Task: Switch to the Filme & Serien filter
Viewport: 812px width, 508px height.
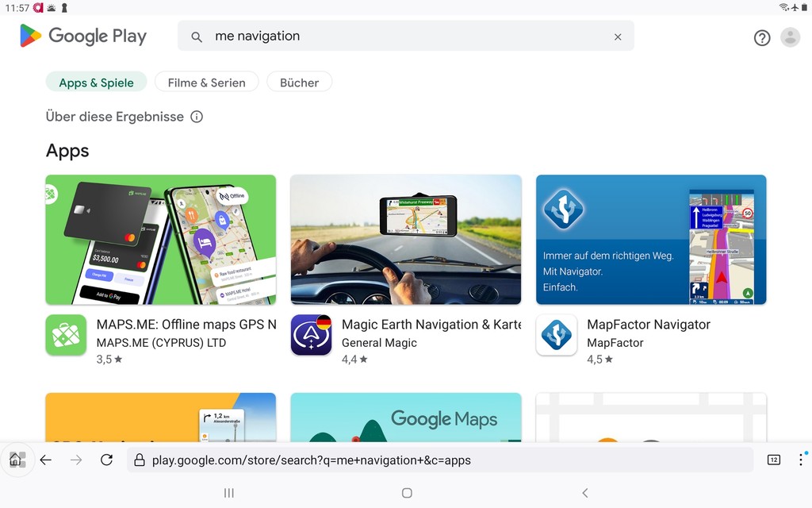Action: click(207, 83)
